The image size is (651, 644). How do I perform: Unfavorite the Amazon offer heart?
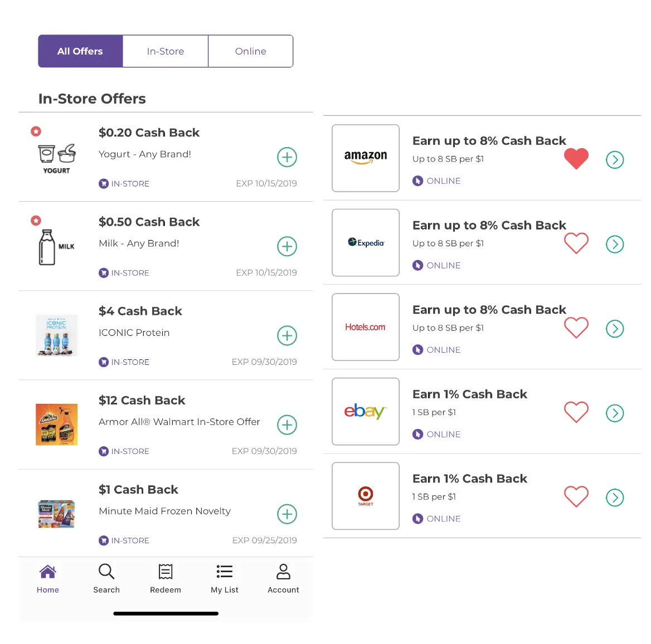click(576, 159)
